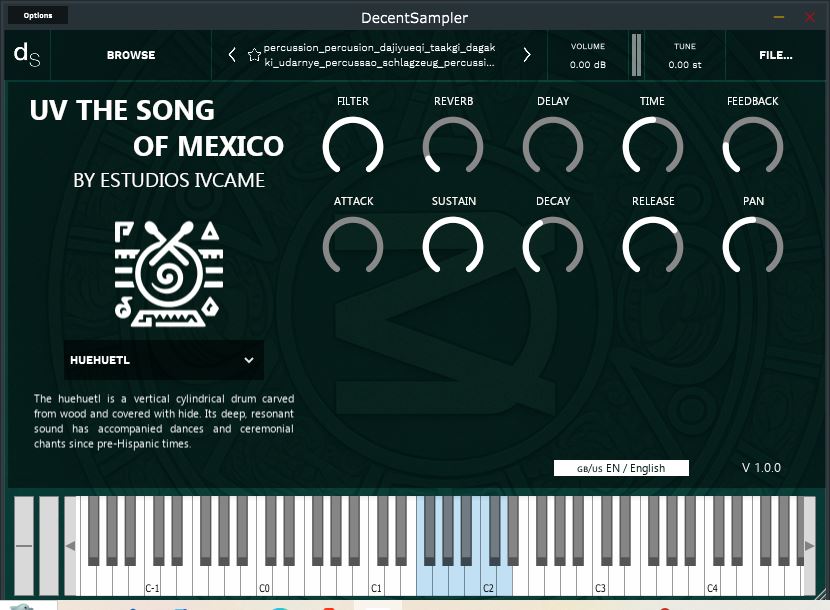Screen dimensions: 830x610
Task: Play the C1 key on keyboard
Action: [x=376, y=582]
